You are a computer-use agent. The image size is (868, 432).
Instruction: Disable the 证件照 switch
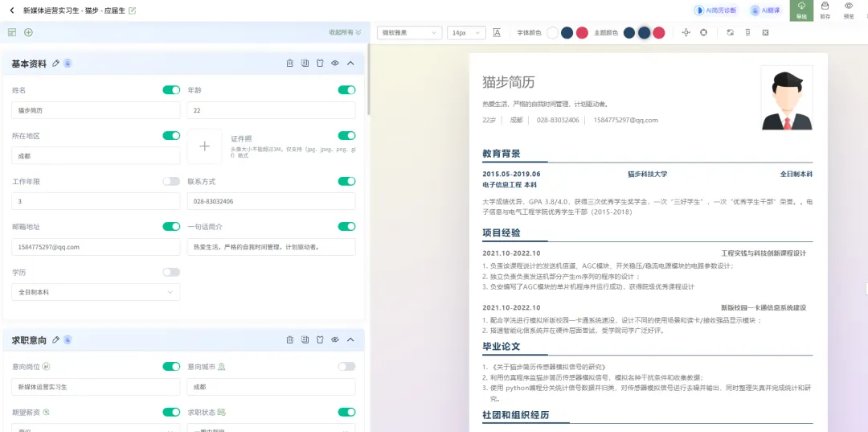point(346,136)
